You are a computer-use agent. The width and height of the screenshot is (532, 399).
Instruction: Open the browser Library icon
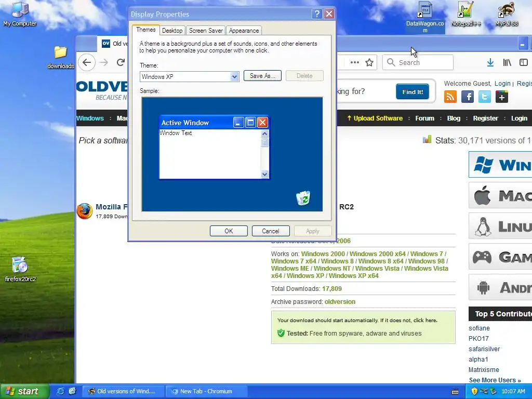coord(507,62)
